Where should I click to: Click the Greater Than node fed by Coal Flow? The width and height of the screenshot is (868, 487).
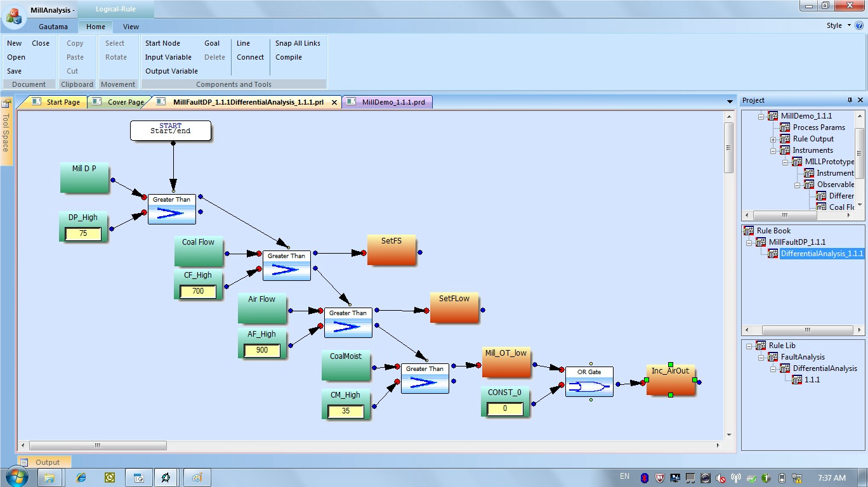pos(287,265)
